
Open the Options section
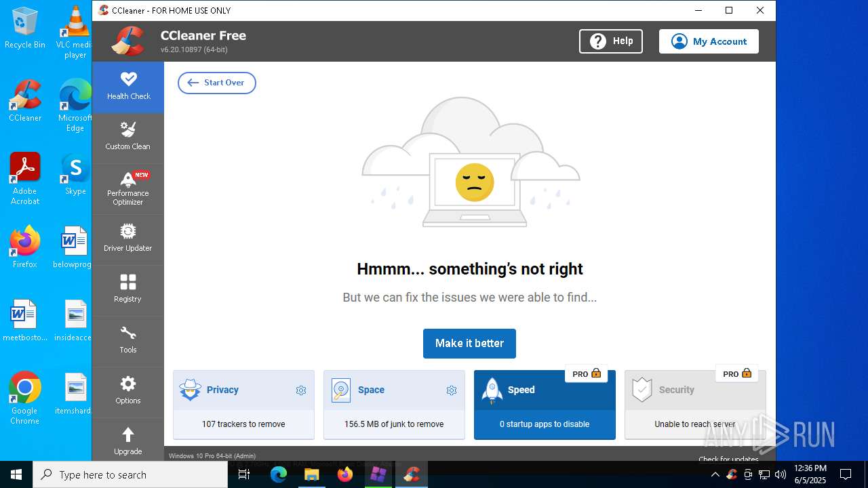click(x=128, y=392)
